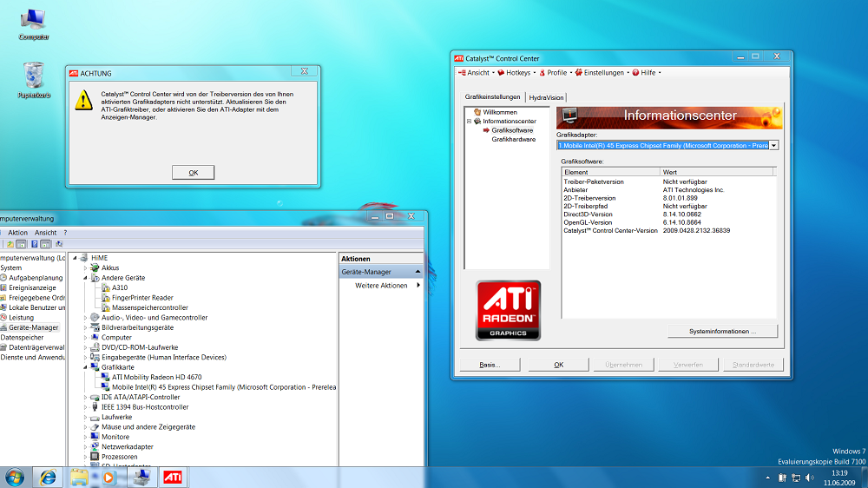Select ATI Mobility Radeon HD 4670
The image size is (868, 488).
coord(156,377)
